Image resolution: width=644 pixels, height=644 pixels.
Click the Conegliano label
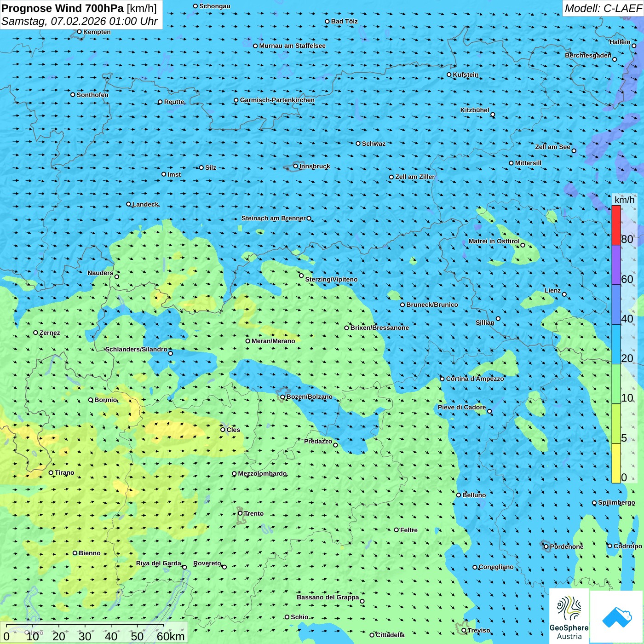[x=496, y=567]
